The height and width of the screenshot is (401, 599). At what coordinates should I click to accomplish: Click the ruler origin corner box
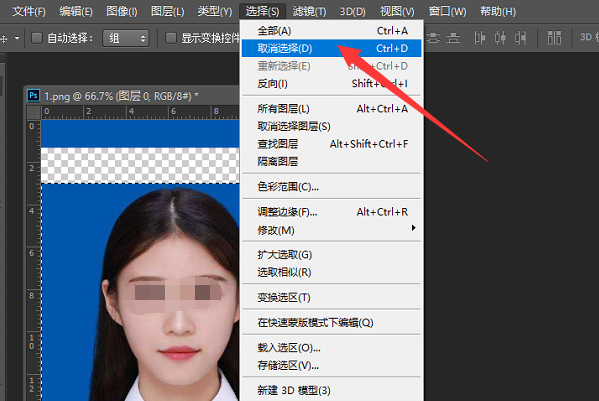(x=34, y=113)
